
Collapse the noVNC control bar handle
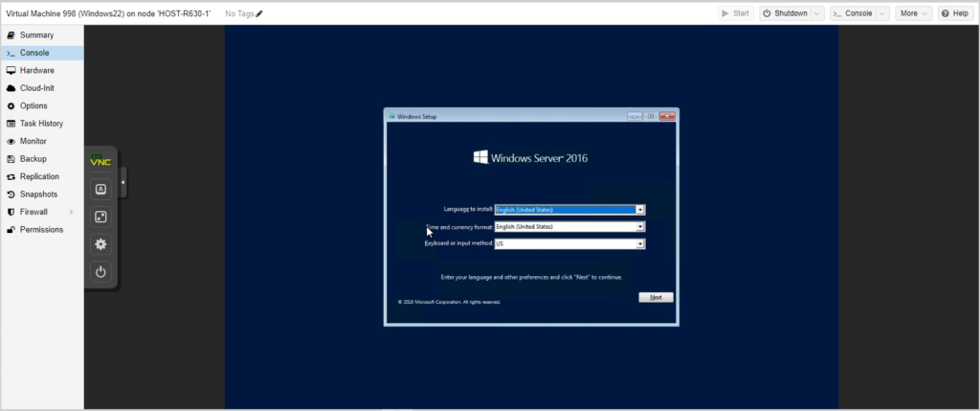123,183
